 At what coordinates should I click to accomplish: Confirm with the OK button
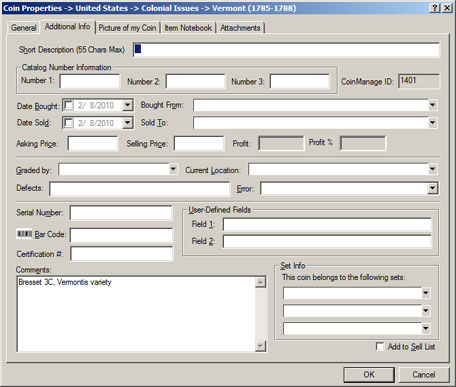click(x=369, y=375)
